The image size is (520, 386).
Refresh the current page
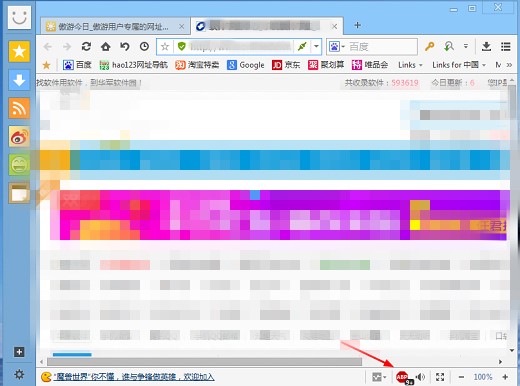86,46
